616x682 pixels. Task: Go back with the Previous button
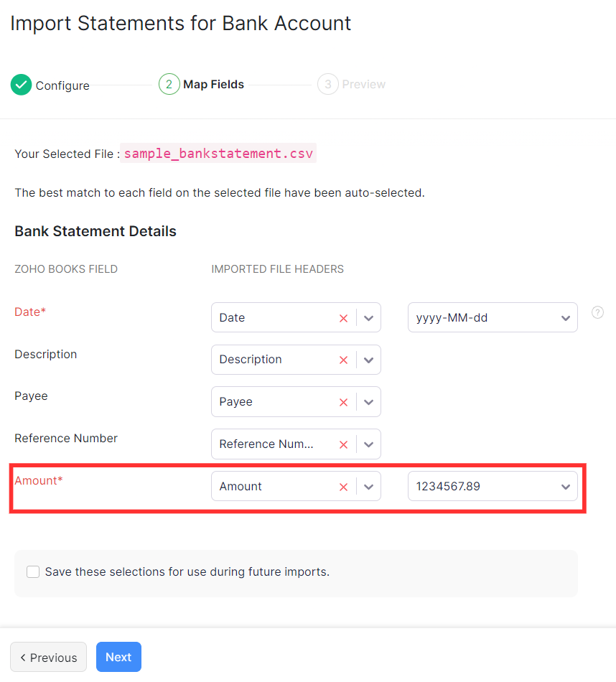(48, 657)
